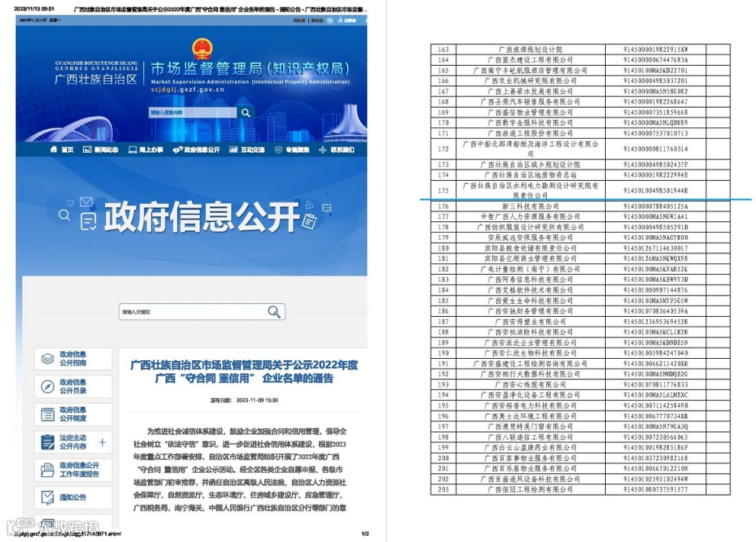The width and height of the screenshot is (756, 542).
Task: Open the 政府信息公开制度 sidebar link
Action: [x=72, y=415]
